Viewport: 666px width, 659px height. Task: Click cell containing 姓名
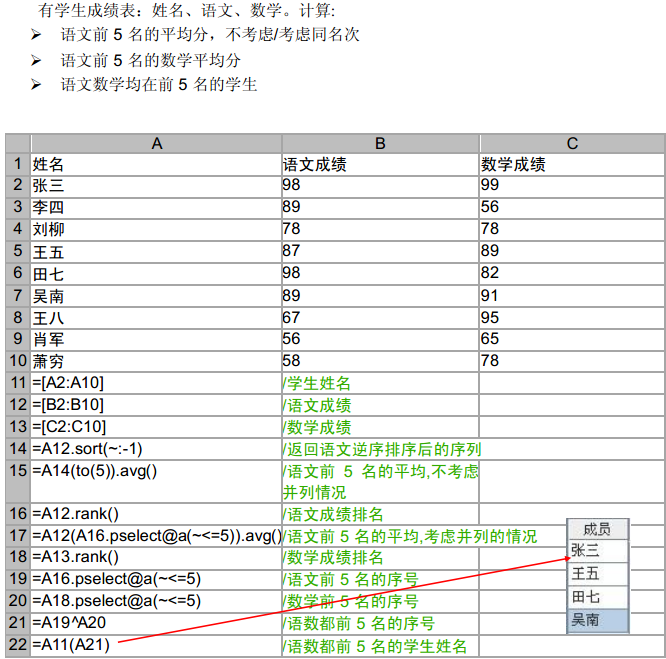[156, 164]
